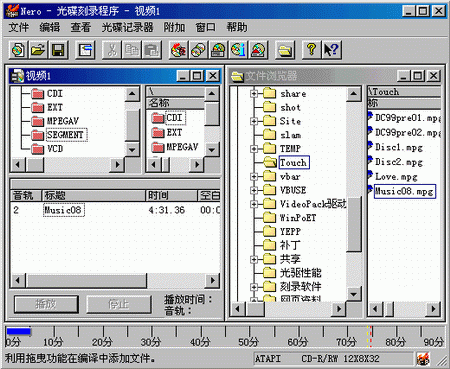Expand the share folder tree node
This screenshot has width=450, height=369.
click(254, 94)
